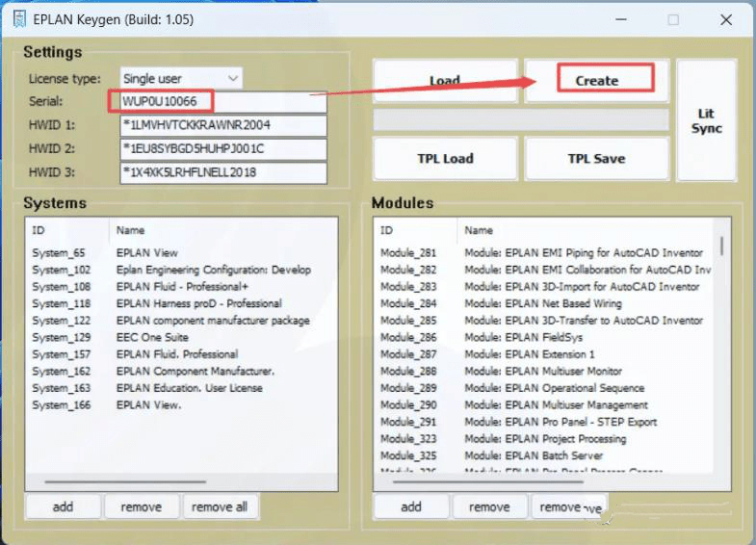Click the Create button
This screenshot has height=545, width=756.
click(x=597, y=81)
